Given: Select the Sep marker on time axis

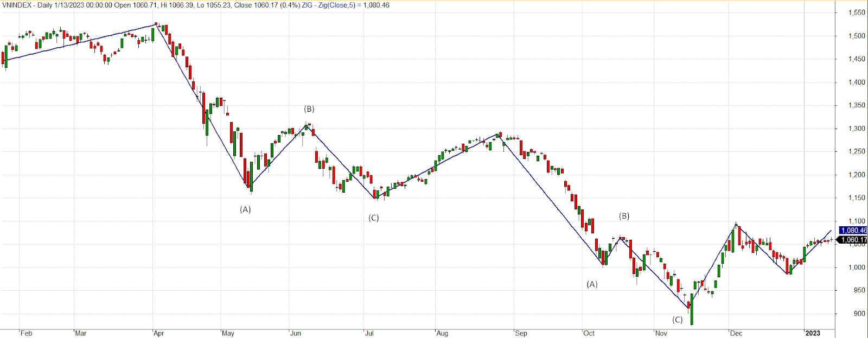Looking at the screenshot, I should click(x=521, y=333).
